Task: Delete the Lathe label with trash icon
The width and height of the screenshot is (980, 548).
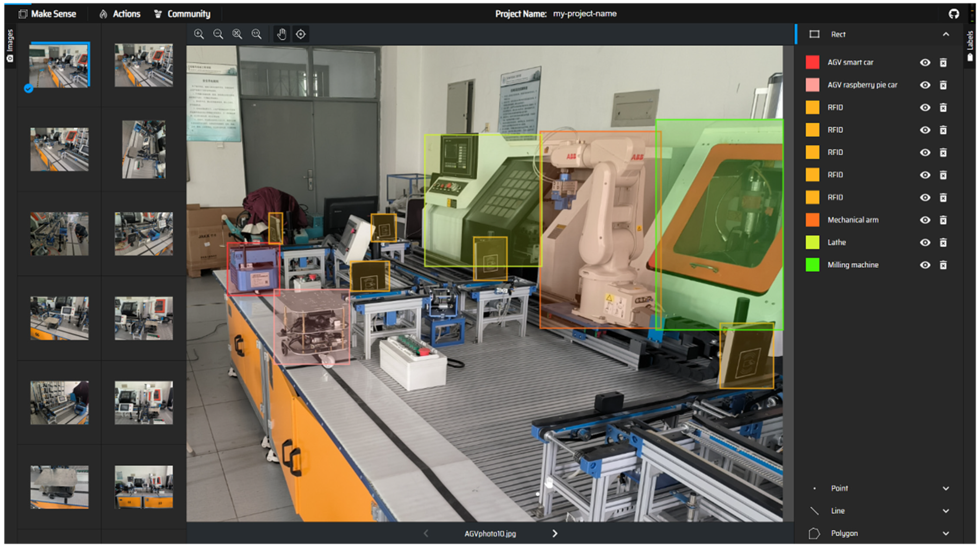Action: (943, 243)
